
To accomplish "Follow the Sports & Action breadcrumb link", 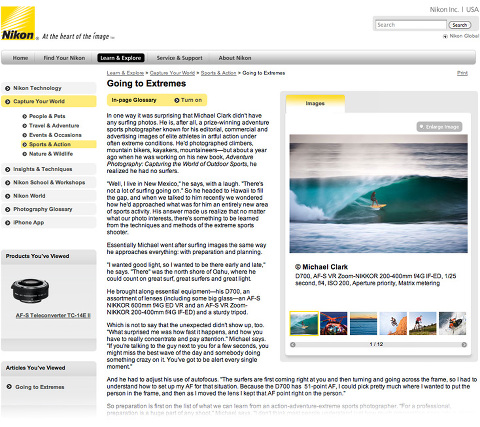I will 219,73.
